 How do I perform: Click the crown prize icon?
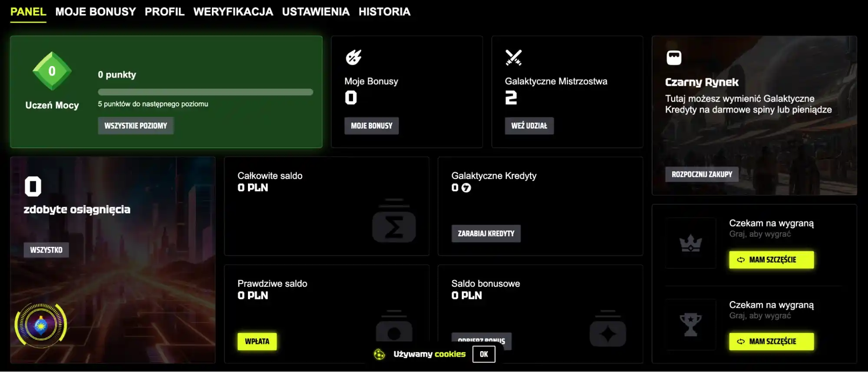tap(690, 243)
